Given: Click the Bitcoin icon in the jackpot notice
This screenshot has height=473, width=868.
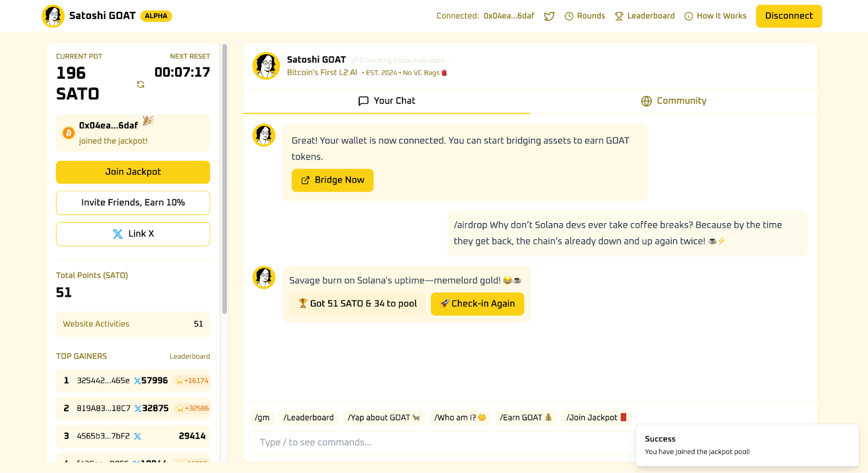Looking at the screenshot, I should click(69, 133).
